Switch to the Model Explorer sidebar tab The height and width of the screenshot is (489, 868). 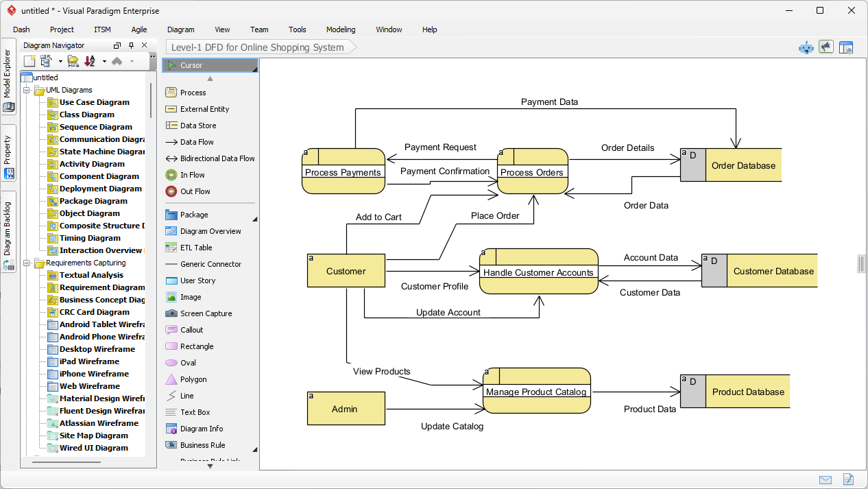8,75
